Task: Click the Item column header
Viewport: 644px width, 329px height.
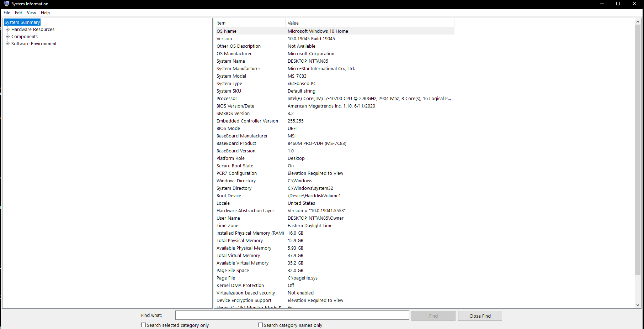Action: (x=250, y=23)
